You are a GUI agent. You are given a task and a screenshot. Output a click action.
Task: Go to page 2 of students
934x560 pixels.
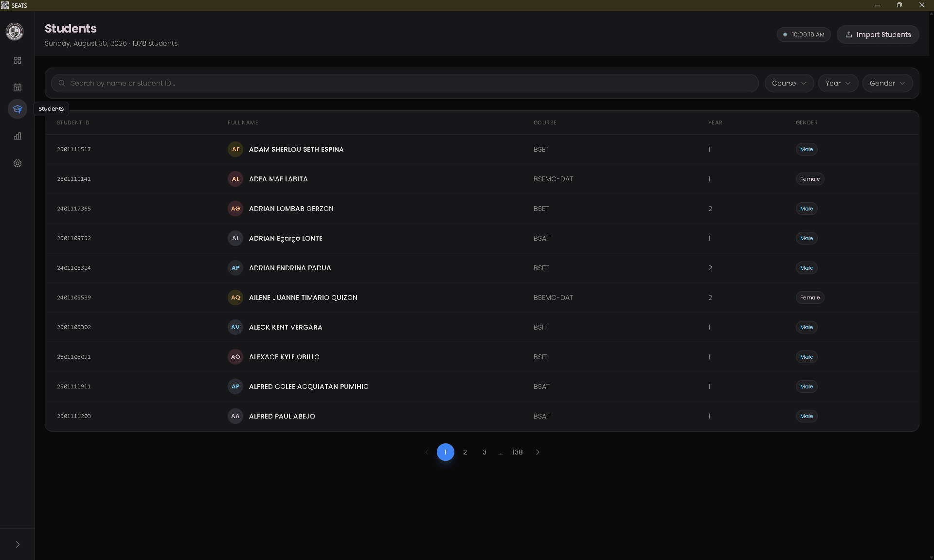pyautogui.click(x=465, y=452)
